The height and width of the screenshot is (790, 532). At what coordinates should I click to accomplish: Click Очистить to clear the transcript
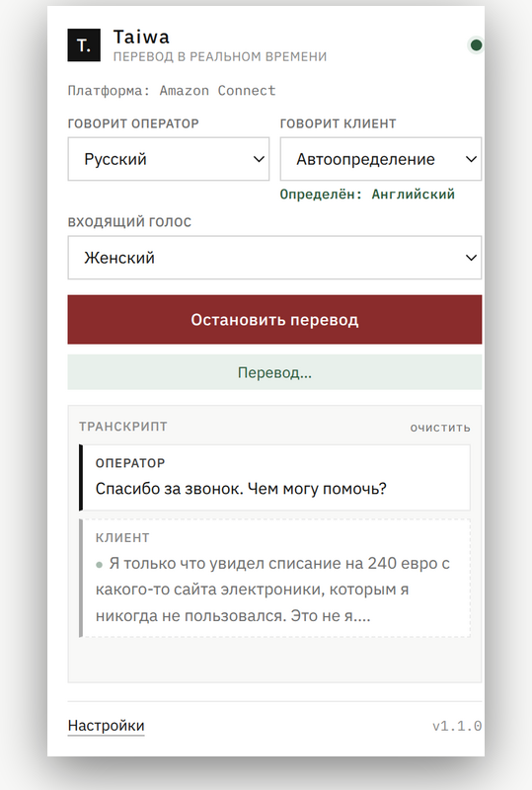(x=440, y=428)
